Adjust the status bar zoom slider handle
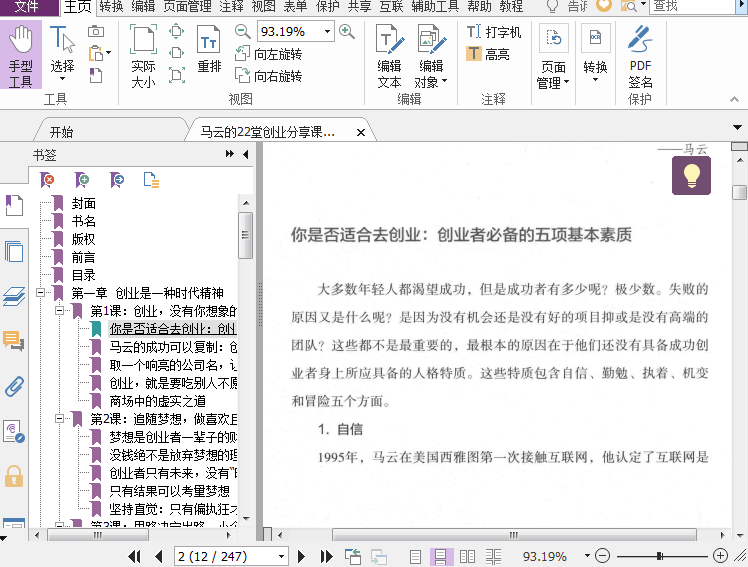 [x=660, y=556]
